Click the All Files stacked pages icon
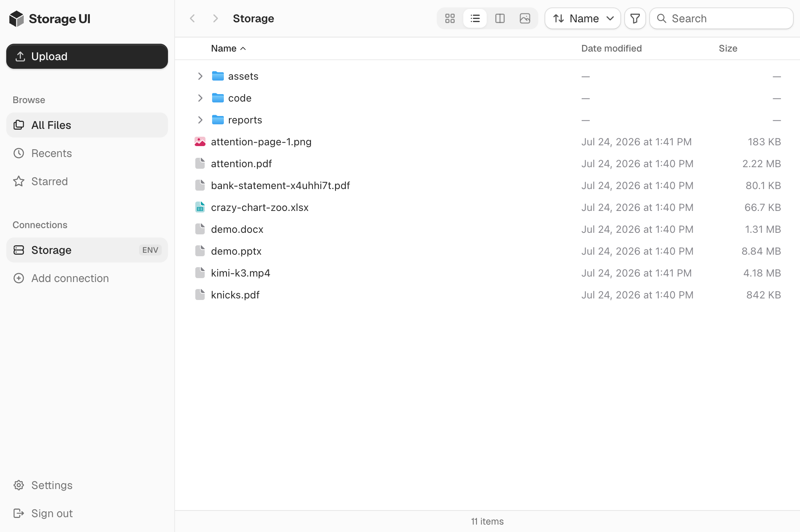The height and width of the screenshot is (532, 800). click(x=19, y=125)
